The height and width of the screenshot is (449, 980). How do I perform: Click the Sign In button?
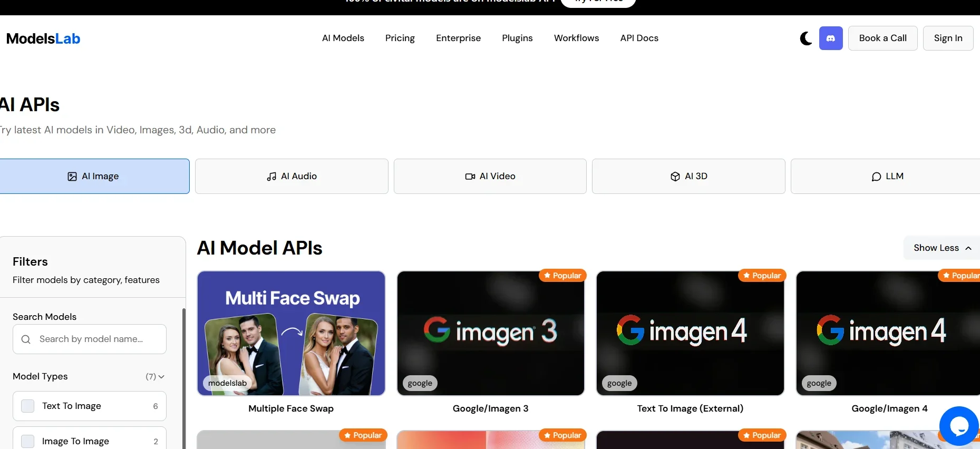click(x=948, y=38)
